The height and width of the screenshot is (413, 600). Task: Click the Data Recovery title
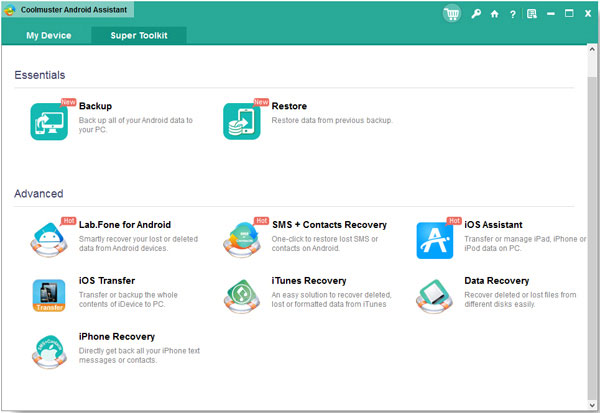497,281
